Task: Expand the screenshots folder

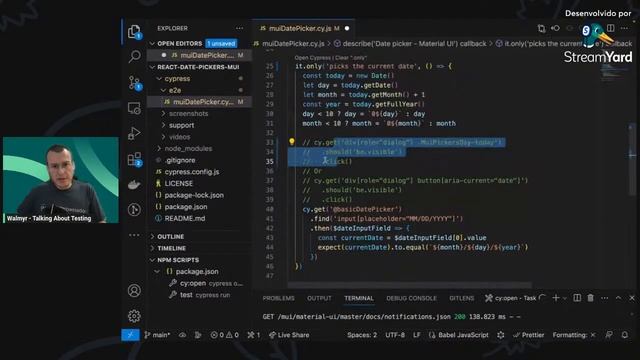Action: tap(188, 113)
